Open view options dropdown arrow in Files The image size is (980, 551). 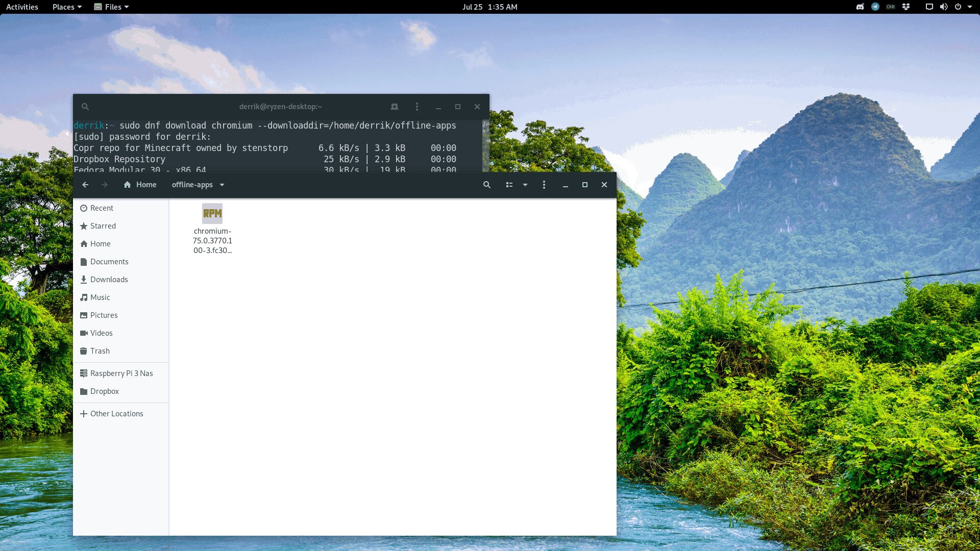[x=525, y=185]
